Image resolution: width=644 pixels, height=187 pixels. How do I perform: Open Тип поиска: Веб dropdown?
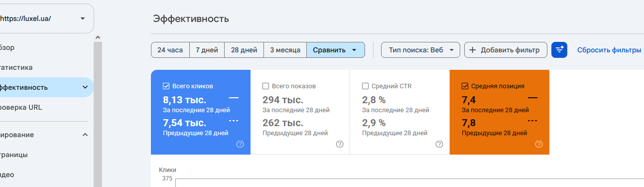click(x=420, y=50)
